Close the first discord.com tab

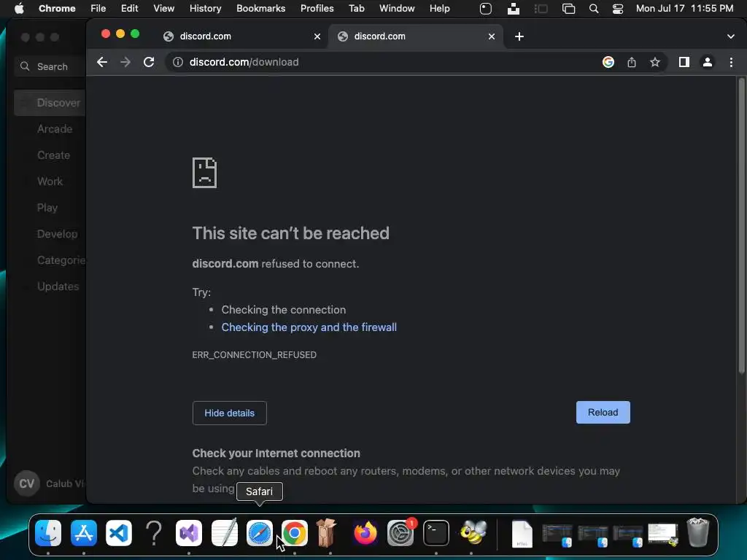pyautogui.click(x=317, y=36)
